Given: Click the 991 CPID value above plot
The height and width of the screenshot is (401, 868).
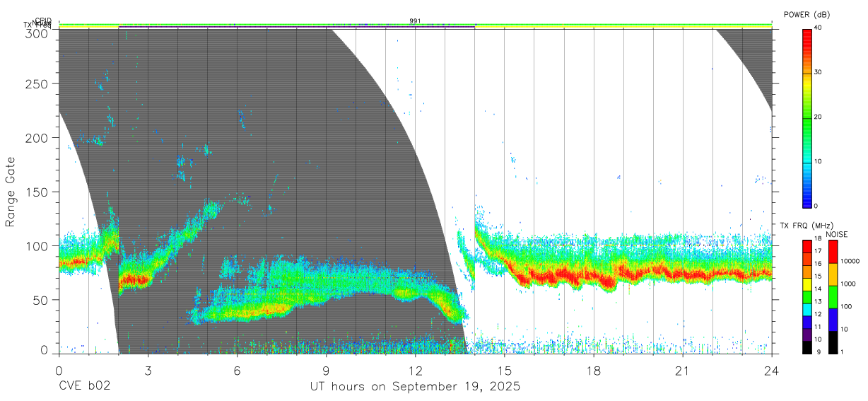Looking at the screenshot, I should 415,21.
